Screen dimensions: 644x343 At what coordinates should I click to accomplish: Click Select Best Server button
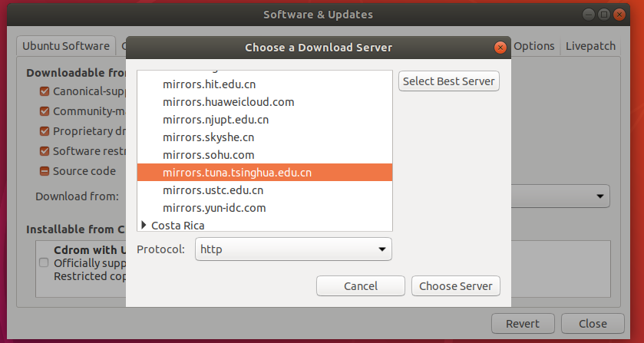[449, 81]
